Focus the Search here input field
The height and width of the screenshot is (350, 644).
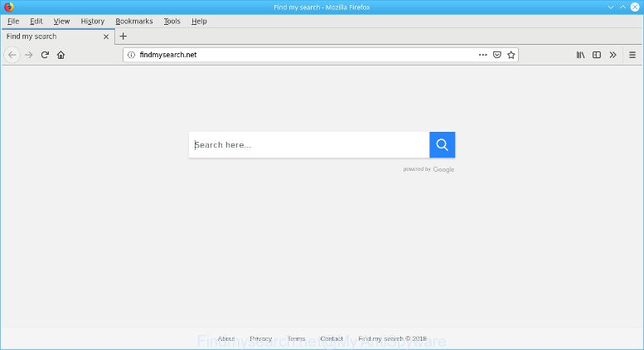[x=309, y=144]
